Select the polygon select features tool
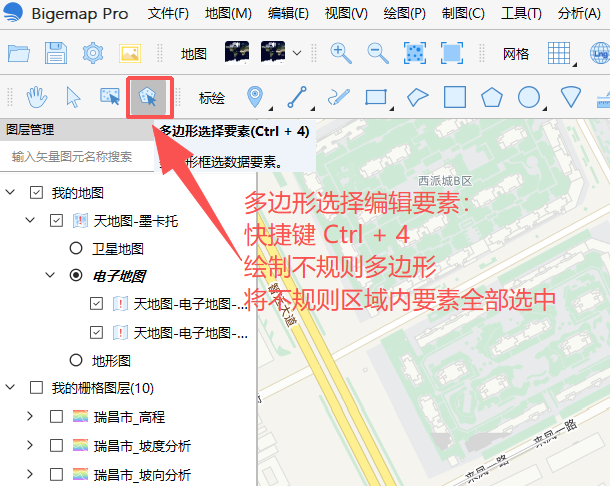The width and height of the screenshot is (610, 486). pos(148,97)
